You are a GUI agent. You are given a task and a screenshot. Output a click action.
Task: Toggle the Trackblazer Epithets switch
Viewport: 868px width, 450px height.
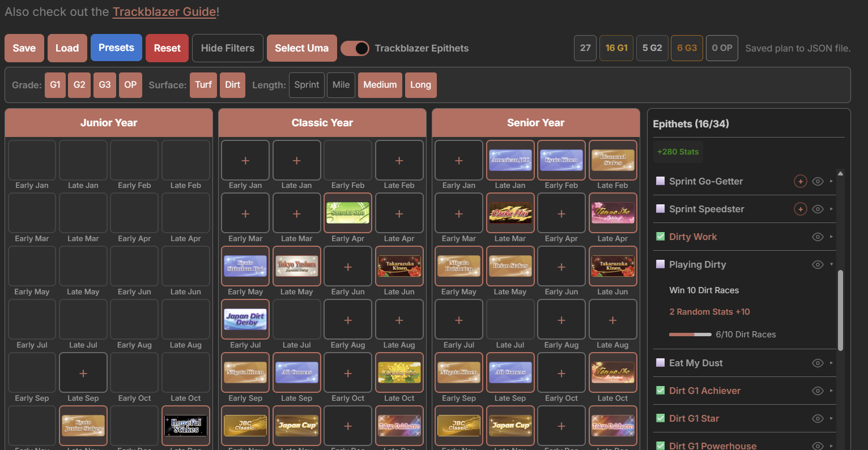click(x=355, y=48)
